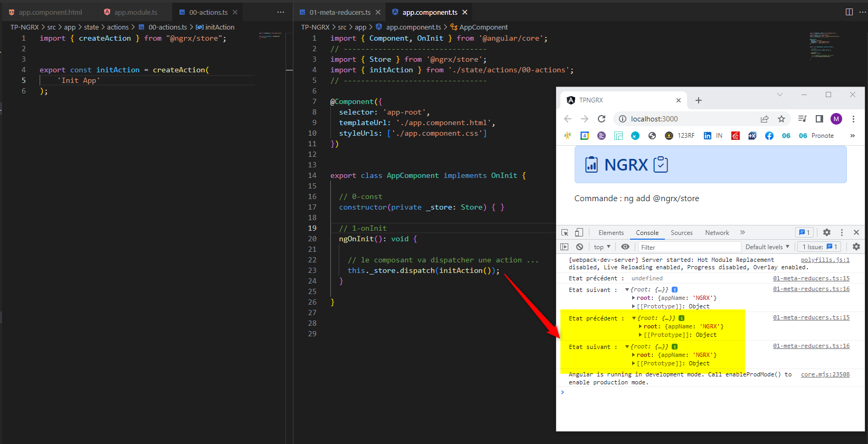Close the 00-actions.ts editor tab
Screen dimensions: 868x444
(x=235, y=12)
